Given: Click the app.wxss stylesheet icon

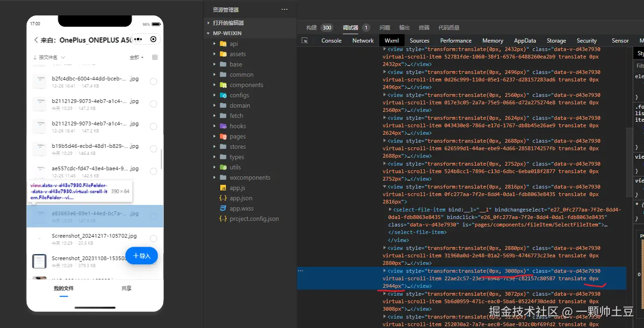Looking at the screenshot, I should (x=223, y=209).
